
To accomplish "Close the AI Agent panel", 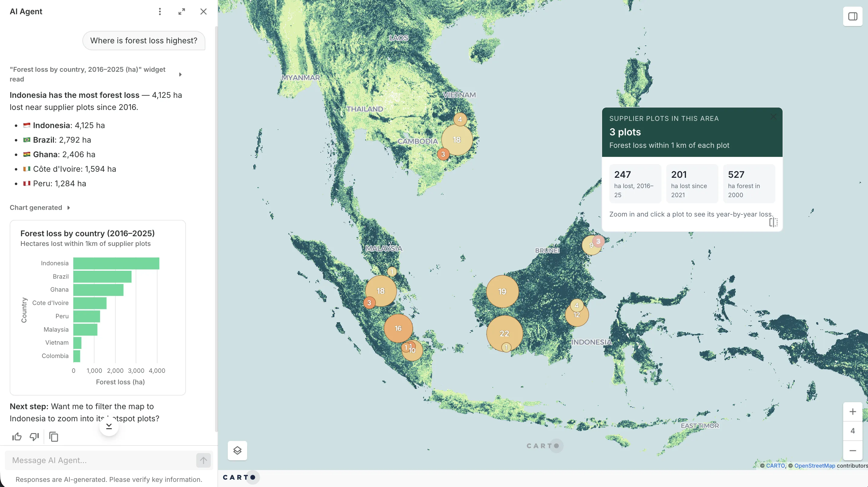I will (x=204, y=12).
